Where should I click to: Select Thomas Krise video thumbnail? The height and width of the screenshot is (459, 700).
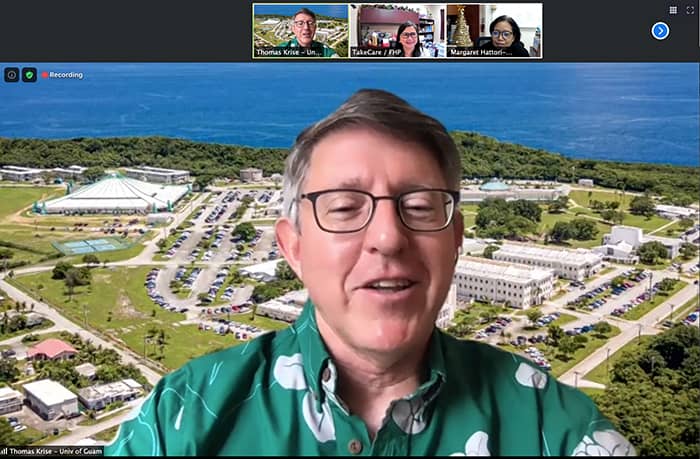(x=301, y=31)
